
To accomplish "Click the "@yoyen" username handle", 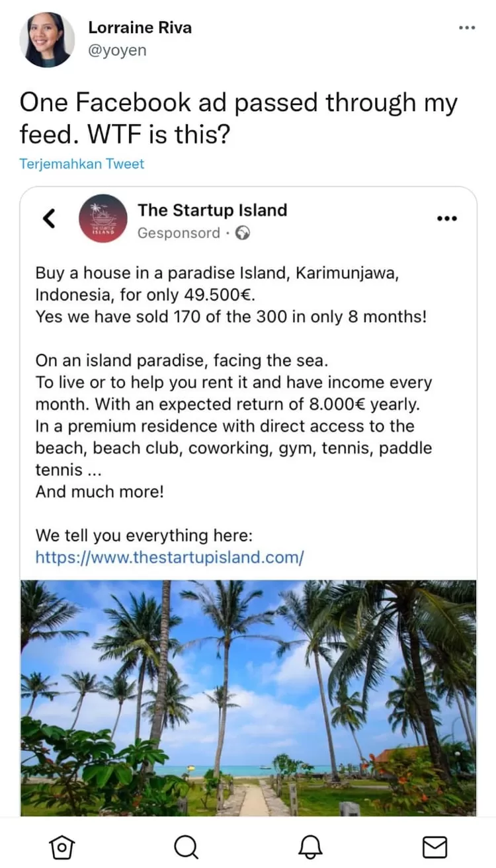I will [x=116, y=50].
